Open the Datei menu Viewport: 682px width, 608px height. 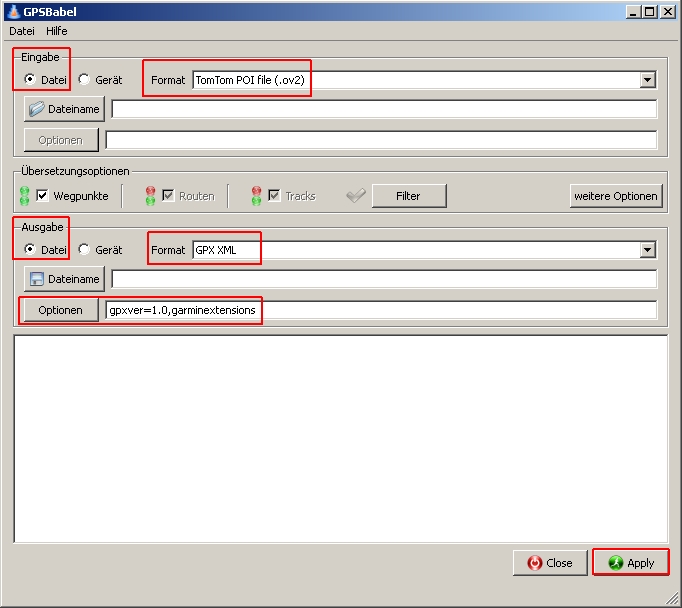pos(22,31)
